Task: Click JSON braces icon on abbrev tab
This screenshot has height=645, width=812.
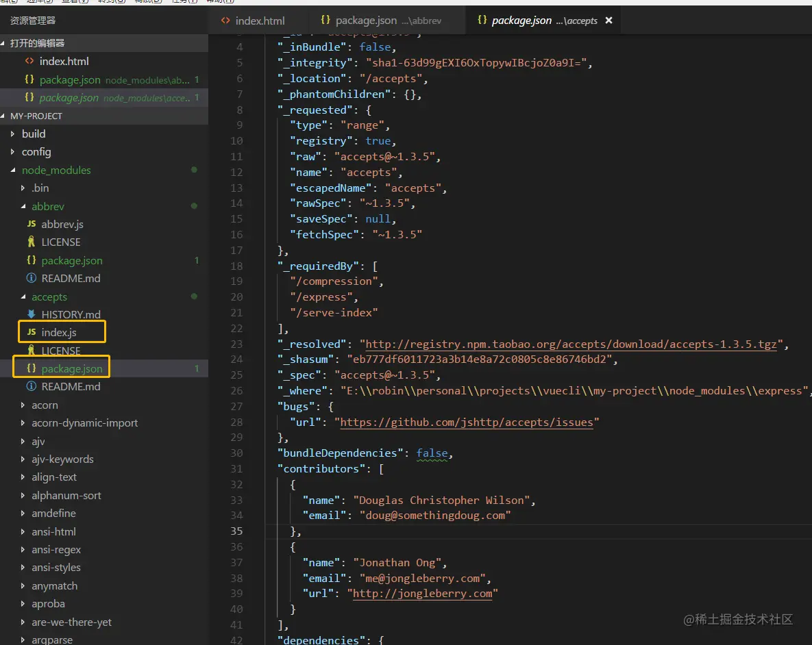Action: [x=325, y=20]
